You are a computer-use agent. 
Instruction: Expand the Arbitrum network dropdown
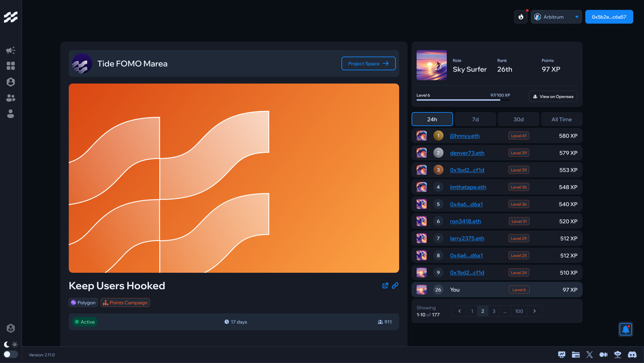click(556, 17)
